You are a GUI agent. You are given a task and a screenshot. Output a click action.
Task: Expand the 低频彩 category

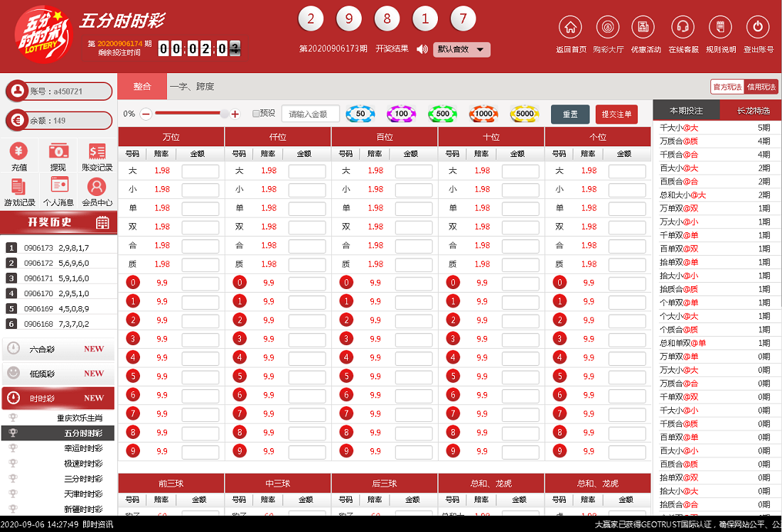(58, 373)
